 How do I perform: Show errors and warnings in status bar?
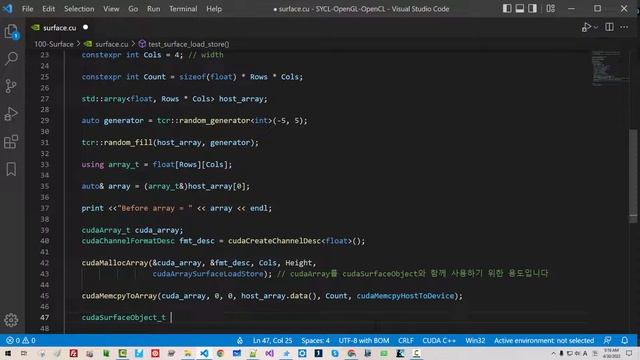[x=20, y=340]
